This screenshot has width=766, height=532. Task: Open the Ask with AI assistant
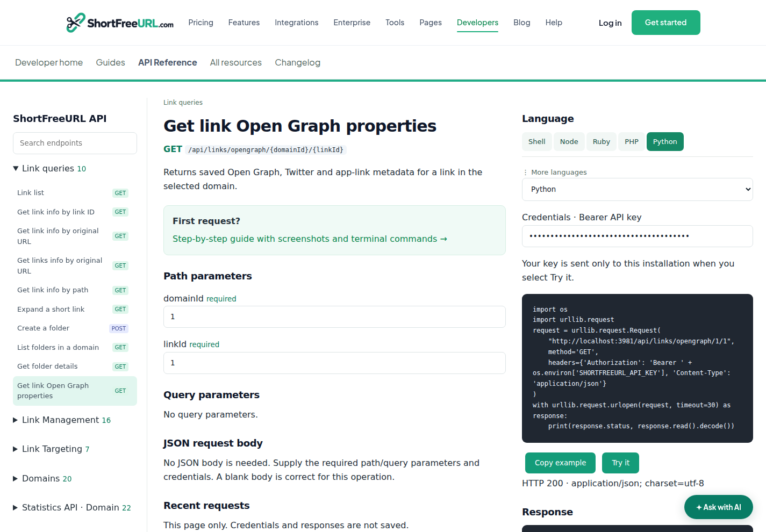[x=718, y=507]
